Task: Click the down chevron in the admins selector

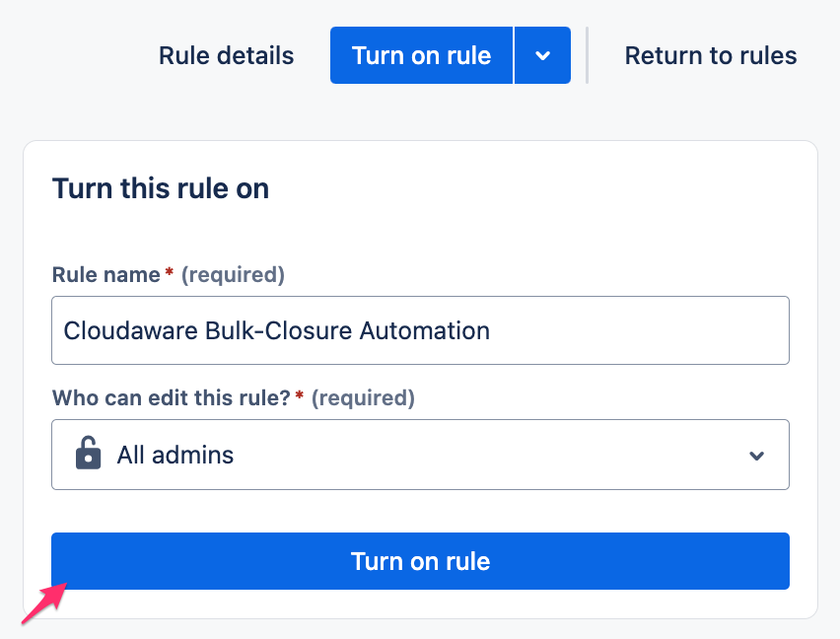Action: coord(756,456)
